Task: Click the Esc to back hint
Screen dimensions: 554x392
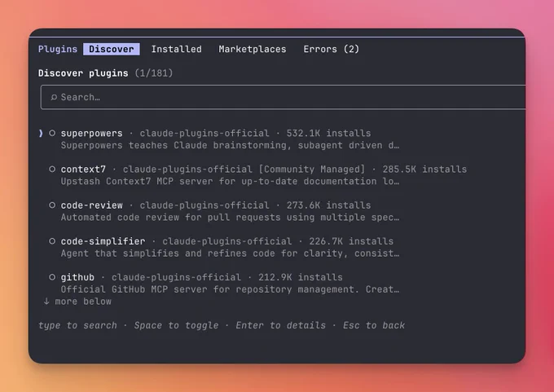Action: (x=374, y=325)
